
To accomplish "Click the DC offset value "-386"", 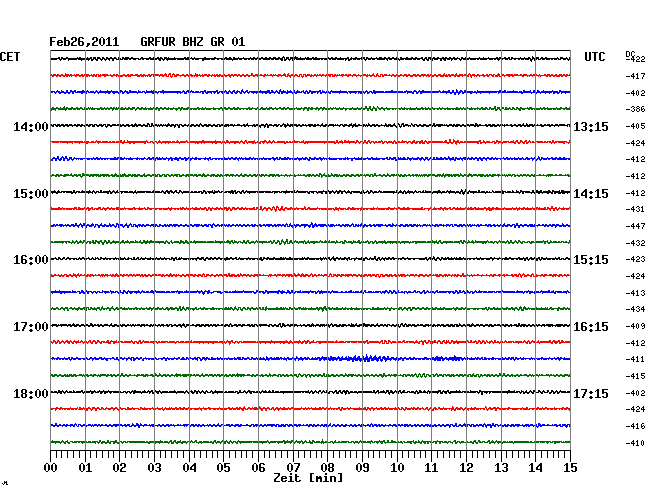I will pyautogui.click(x=635, y=109).
